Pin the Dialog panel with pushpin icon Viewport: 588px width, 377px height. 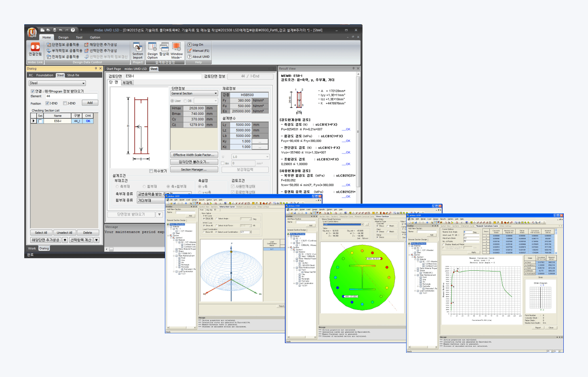96,69
